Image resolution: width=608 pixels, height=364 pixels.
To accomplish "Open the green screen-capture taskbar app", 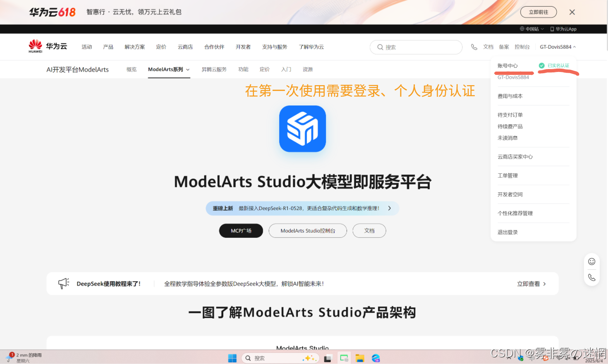I will click(344, 358).
